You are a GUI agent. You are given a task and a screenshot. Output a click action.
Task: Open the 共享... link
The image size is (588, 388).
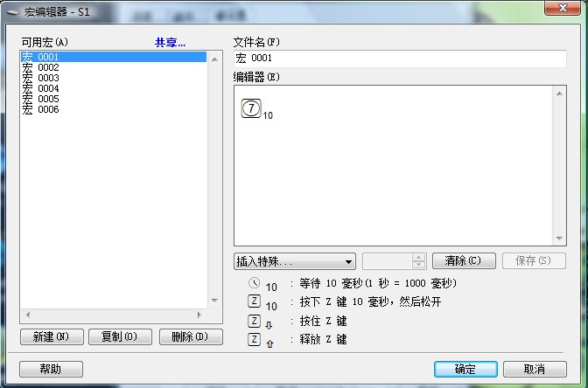pyautogui.click(x=171, y=43)
